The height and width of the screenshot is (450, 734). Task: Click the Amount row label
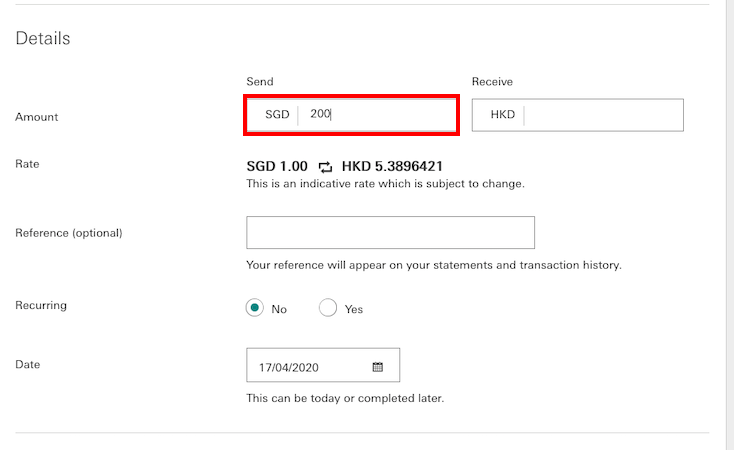(37, 117)
